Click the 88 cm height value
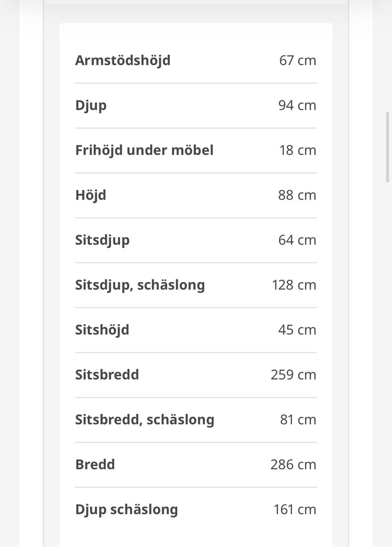 (x=297, y=195)
